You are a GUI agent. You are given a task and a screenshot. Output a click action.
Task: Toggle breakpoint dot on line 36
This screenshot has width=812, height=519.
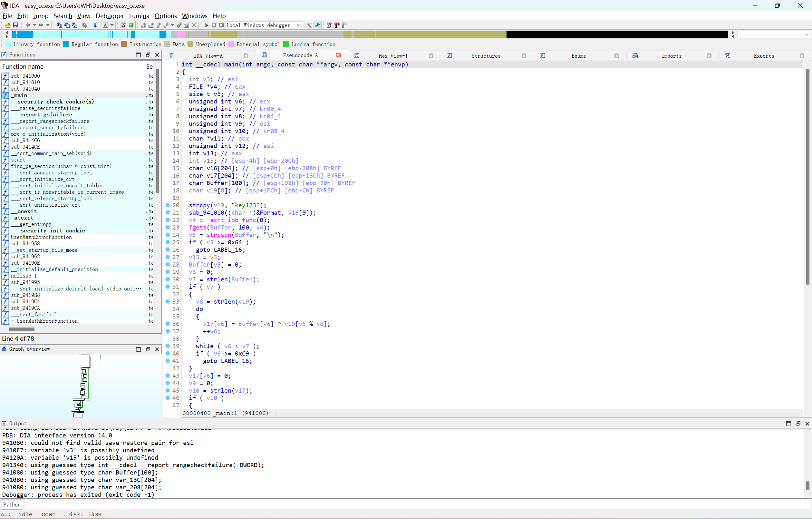168,323
